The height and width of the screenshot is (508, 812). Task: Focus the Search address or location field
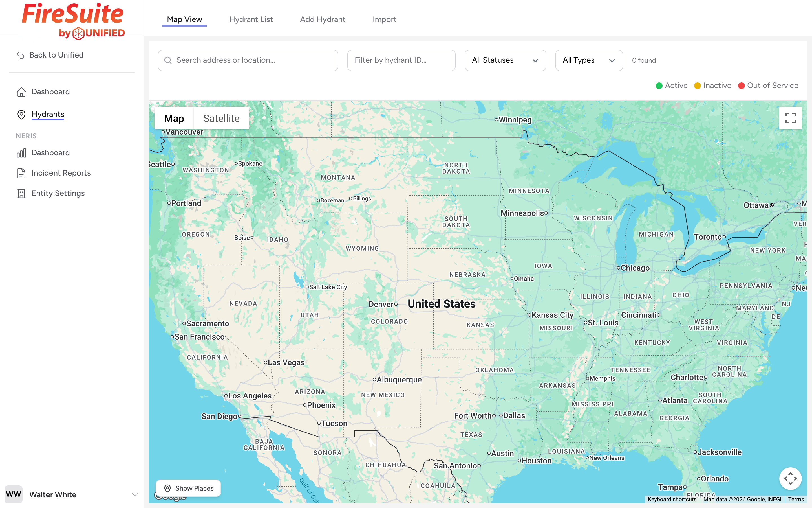(x=248, y=60)
